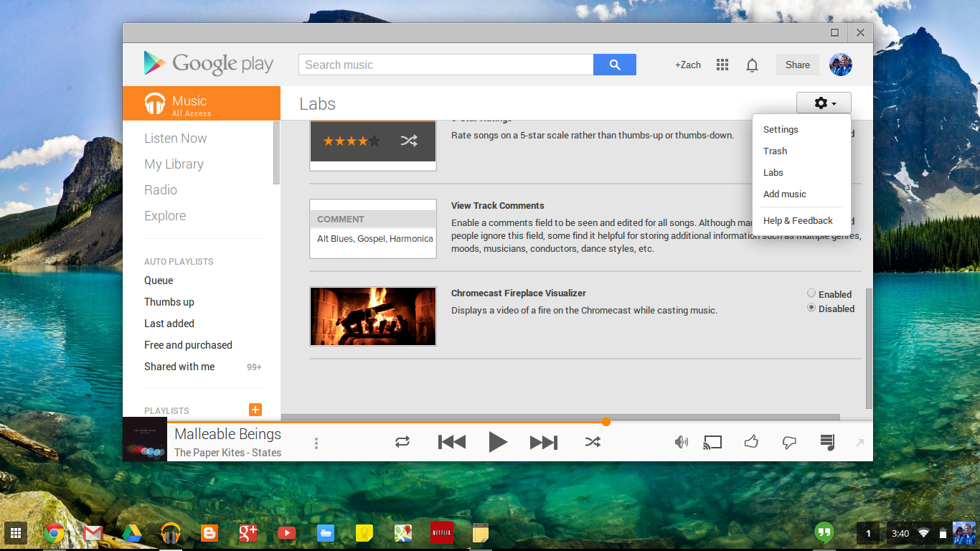Open the Free and purchased playlist
Viewport: 980px width, 551px height.
pos(188,345)
